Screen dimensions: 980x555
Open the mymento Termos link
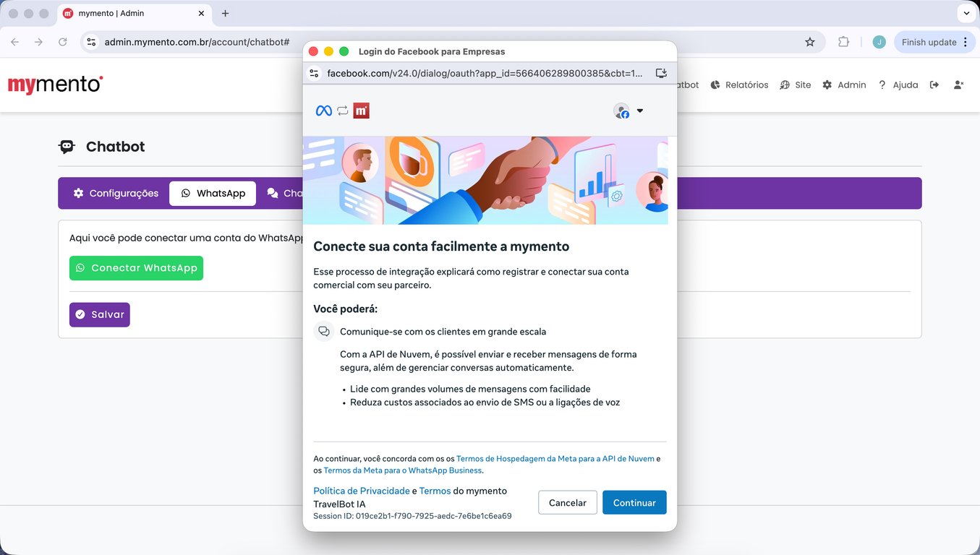(x=435, y=491)
